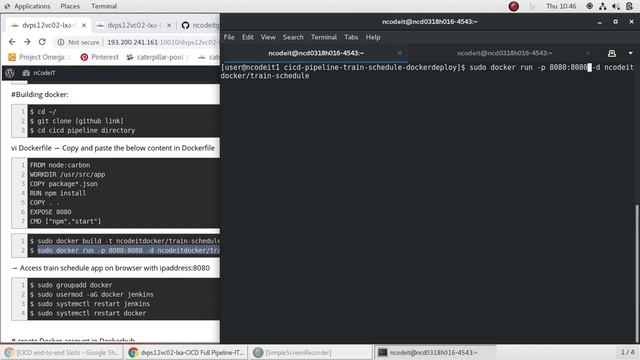This screenshot has height=360, width=640.
Task: Click the highlighted sudo docker run command
Action: [128, 250]
